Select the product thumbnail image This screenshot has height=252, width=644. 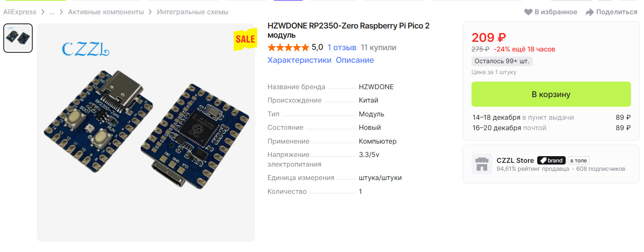coord(18,38)
